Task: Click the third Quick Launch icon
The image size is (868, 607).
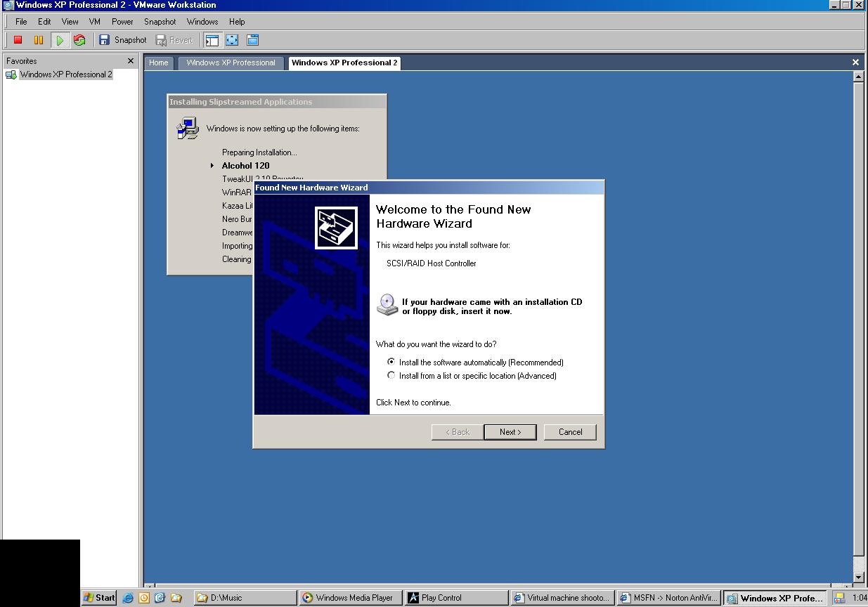Action: 160,598
